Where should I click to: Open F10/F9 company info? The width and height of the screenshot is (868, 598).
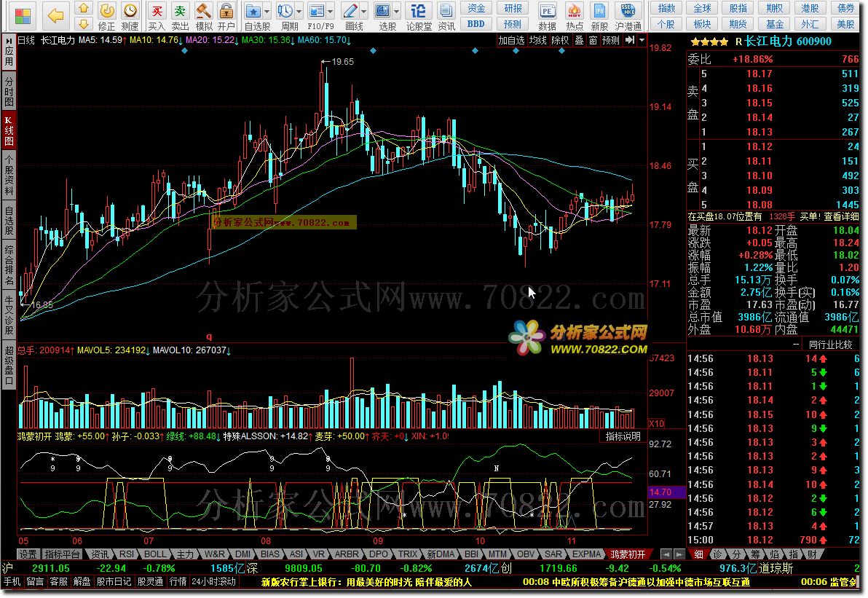pyautogui.click(x=317, y=16)
